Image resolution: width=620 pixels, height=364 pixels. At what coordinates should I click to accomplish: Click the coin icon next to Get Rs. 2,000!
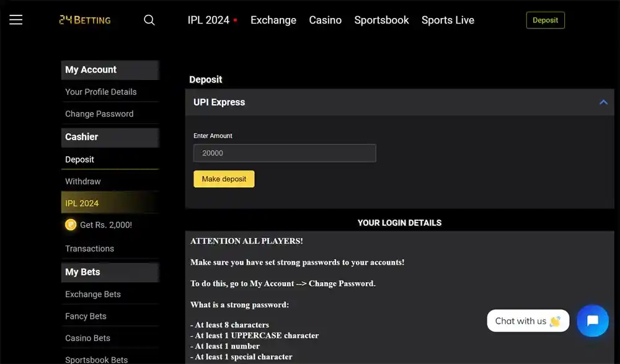click(71, 224)
